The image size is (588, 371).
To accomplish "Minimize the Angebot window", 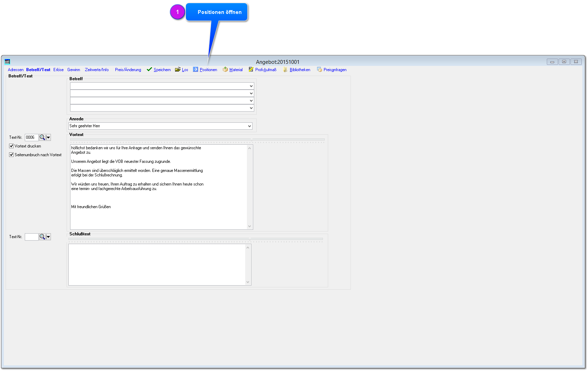I will (552, 62).
